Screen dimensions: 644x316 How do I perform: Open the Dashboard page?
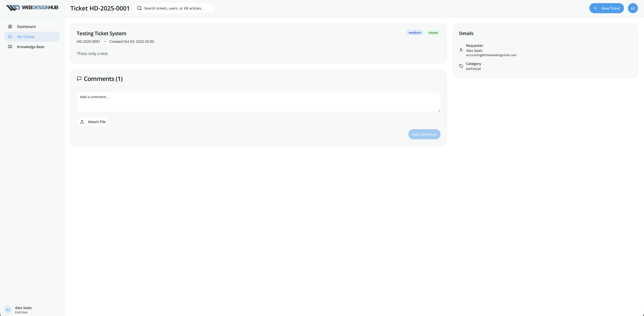click(x=26, y=27)
